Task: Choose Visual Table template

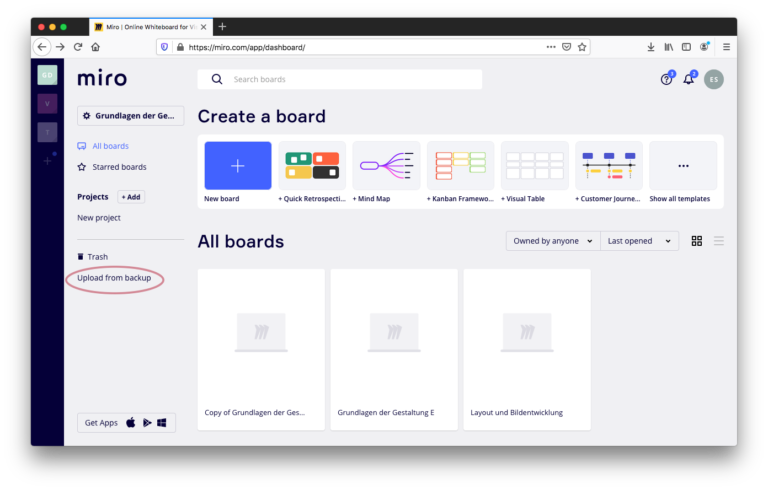Action: [534, 166]
